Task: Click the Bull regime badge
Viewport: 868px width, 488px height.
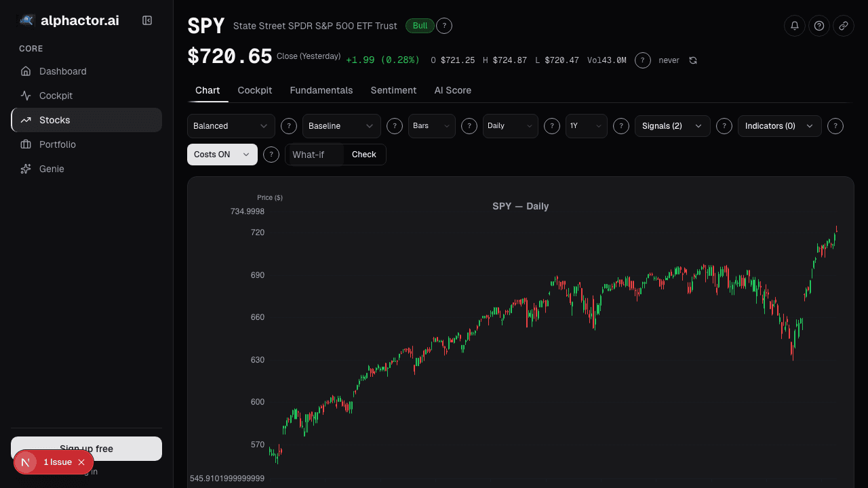Action: [420, 26]
